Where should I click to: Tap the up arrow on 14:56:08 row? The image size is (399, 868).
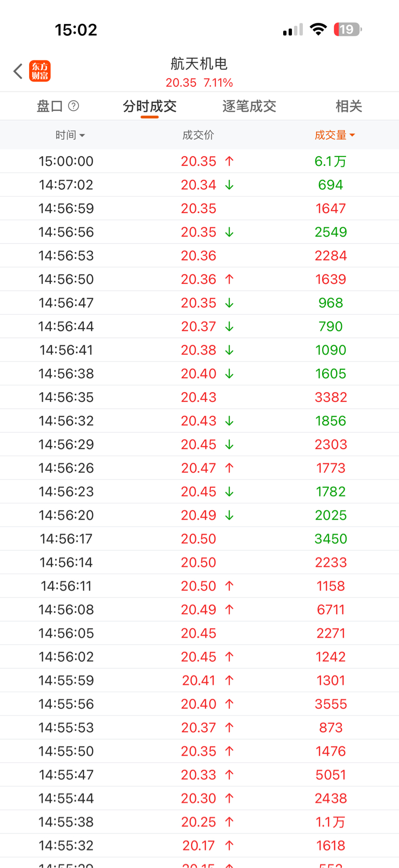(229, 610)
